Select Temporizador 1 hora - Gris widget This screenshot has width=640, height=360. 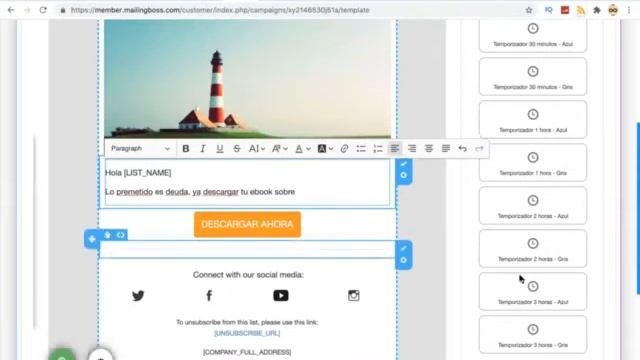click(533, 162)
